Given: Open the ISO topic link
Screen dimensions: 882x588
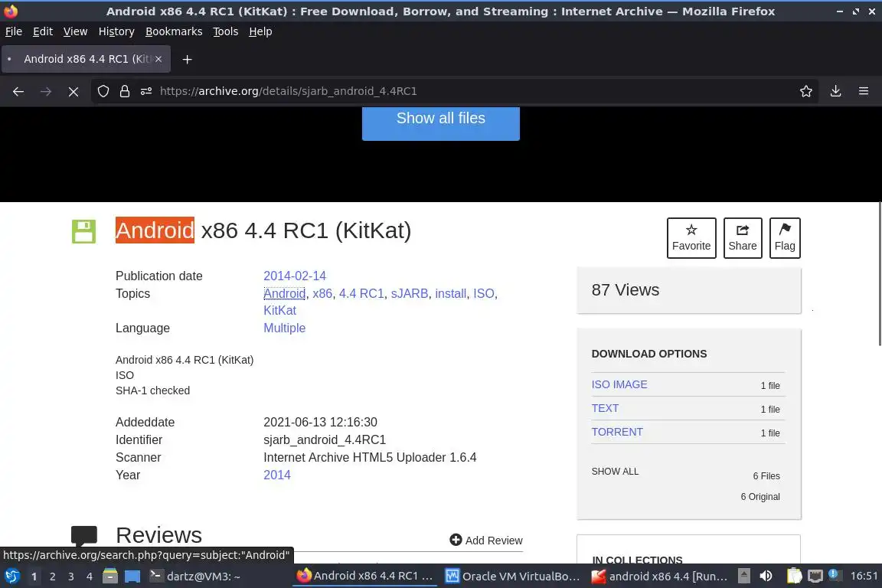Looking at the screenshot, I should point(484,293).
